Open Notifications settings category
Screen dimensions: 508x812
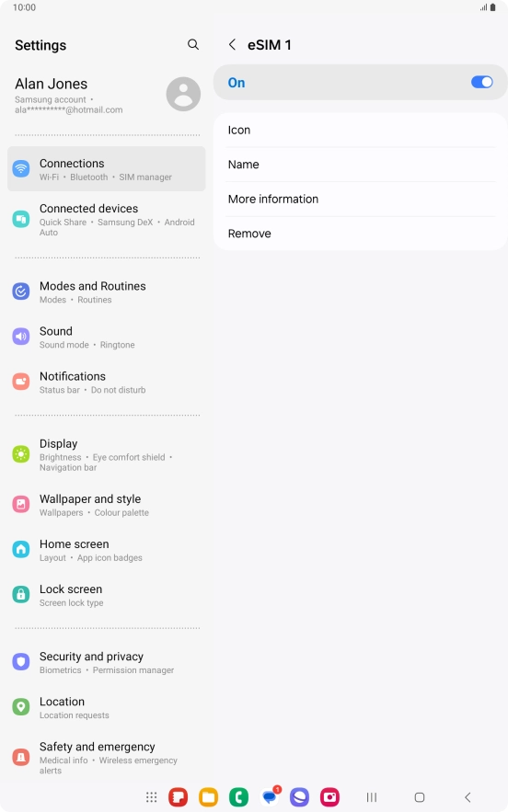pos(106,383)
